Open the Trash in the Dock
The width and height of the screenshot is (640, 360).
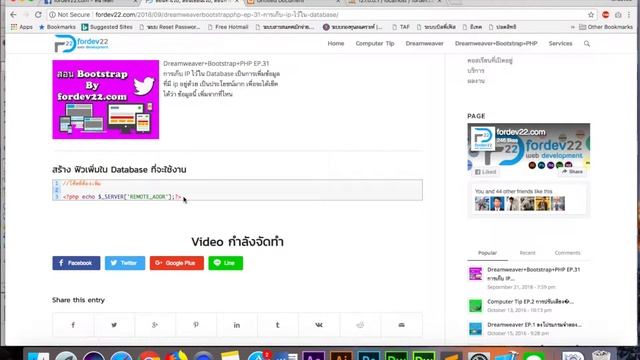(601, 356)
